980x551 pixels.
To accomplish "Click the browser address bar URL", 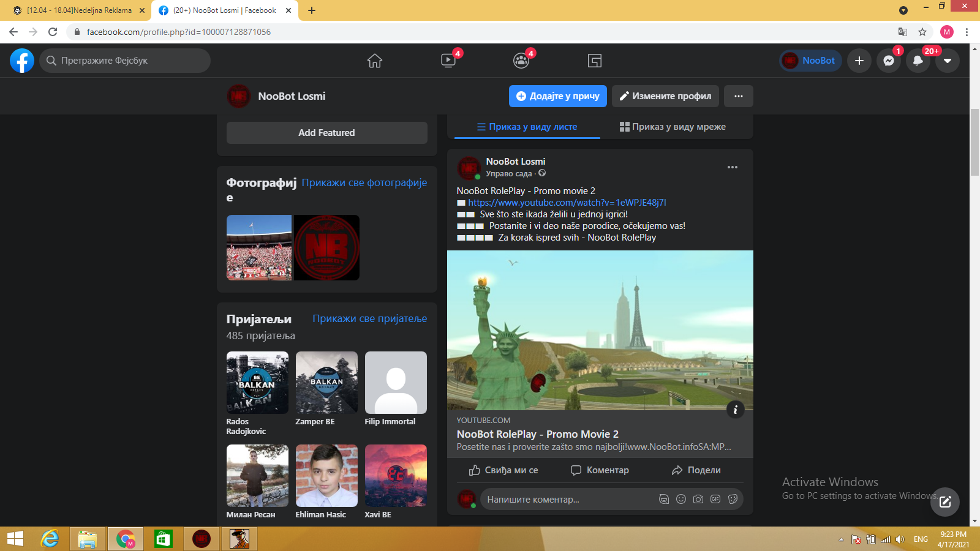I will pyautogui.click(x=179, y=32).
